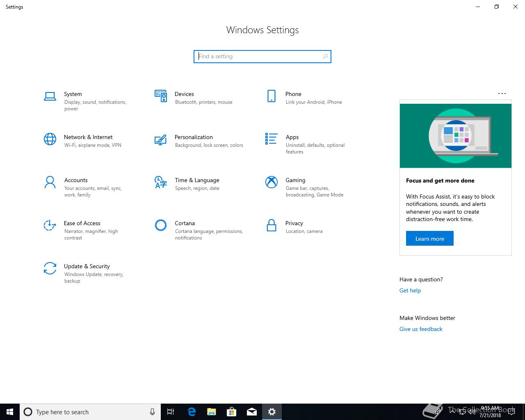Click the 'Uninstall, defaults, optional features' text
Screen dimensions: 525x420
(x=315, y=148)
